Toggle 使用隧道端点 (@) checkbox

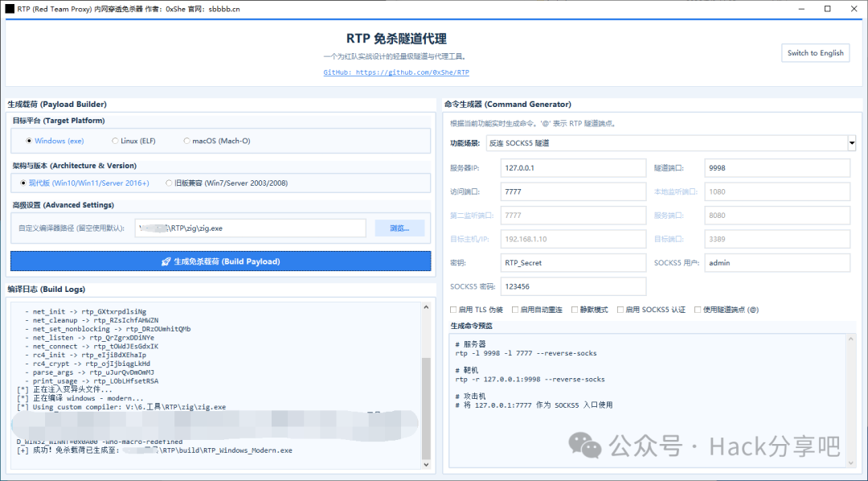[x=698, y=310]
